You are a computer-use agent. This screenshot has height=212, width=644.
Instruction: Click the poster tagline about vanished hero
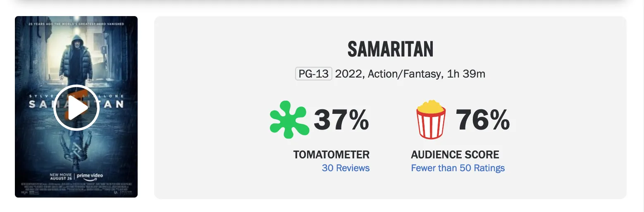76,24
